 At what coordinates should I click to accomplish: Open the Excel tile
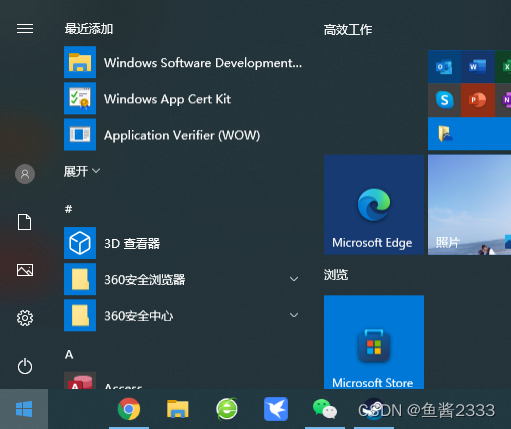point(503,66)
